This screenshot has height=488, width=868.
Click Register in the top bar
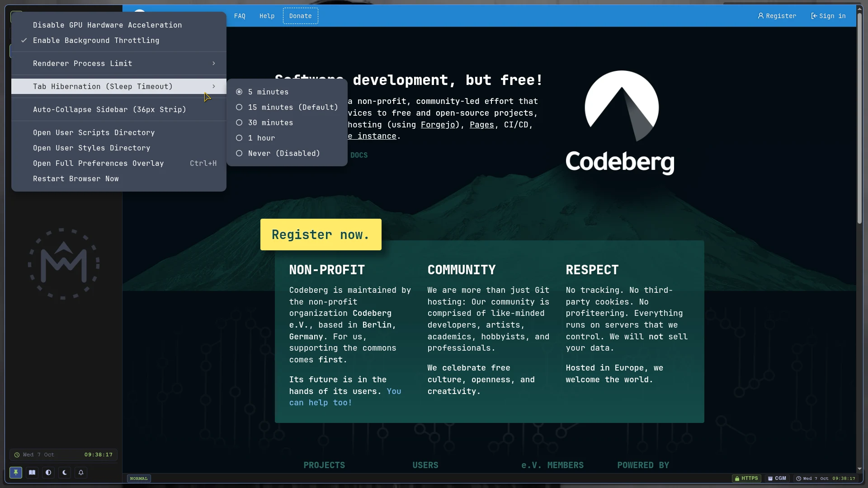(x=777, y=16)
